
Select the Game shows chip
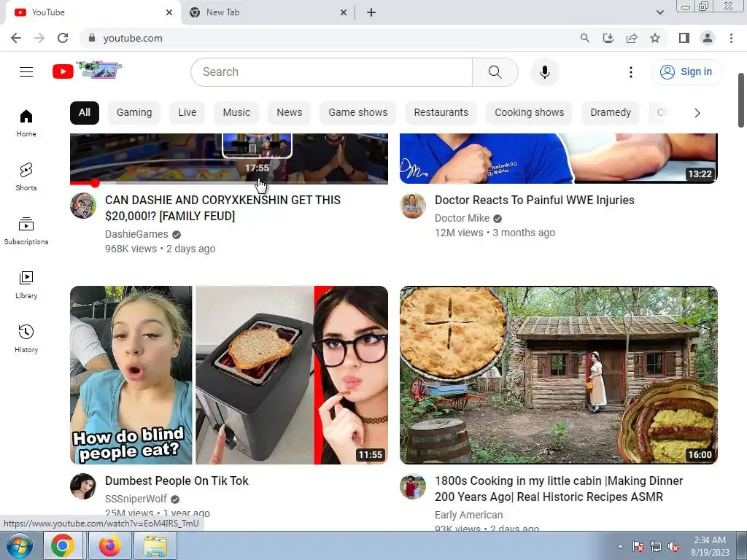(x=357, y=113)
